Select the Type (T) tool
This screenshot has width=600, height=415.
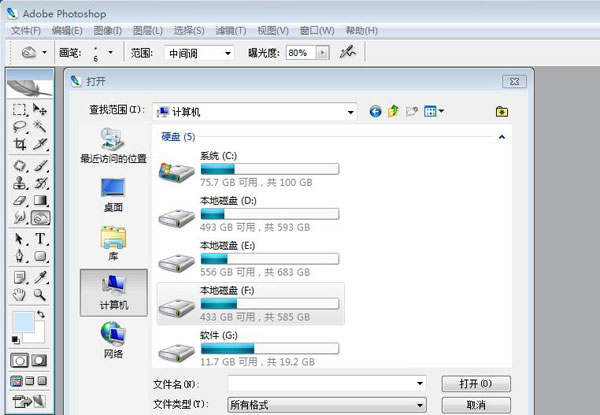[x=41, y=238]
